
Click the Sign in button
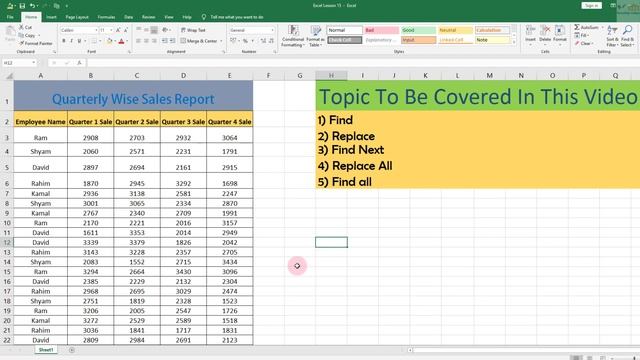click(x=591, y=6)
